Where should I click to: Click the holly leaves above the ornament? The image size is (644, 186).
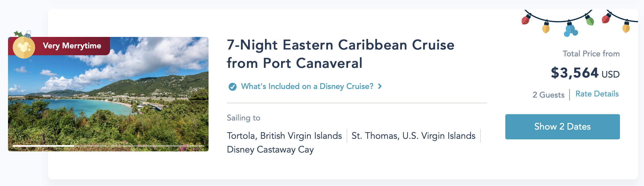point(18,34)
